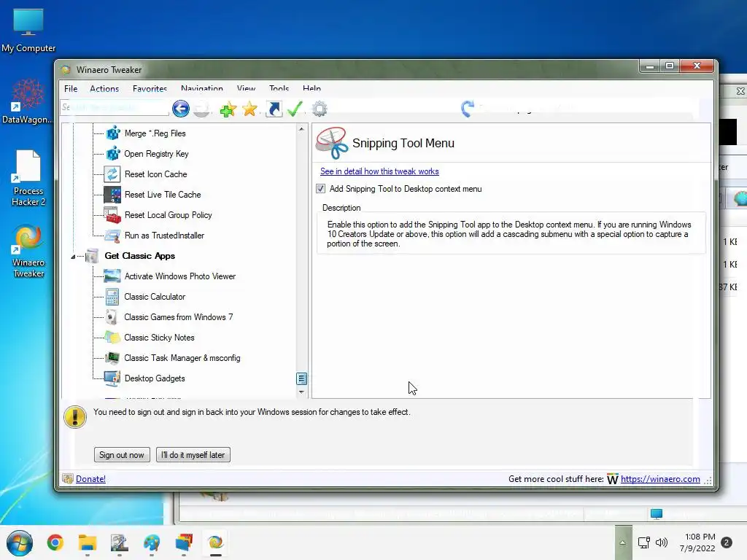The image size is (747, 560).
Task: Click the taskbar clock showing 1:08 PM
Action: coord(697,542)
